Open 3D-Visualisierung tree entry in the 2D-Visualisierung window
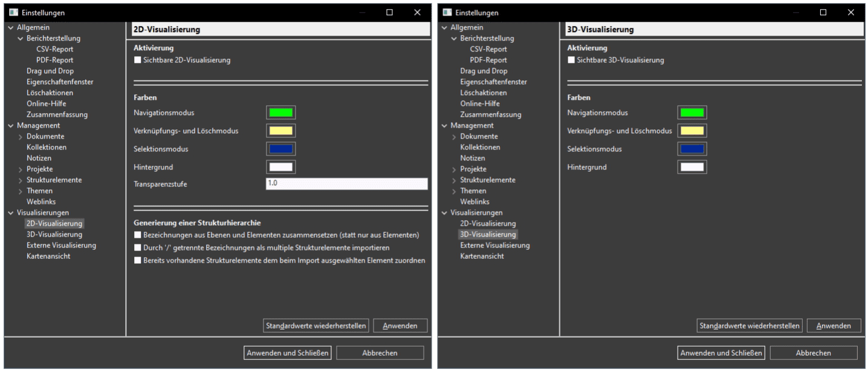Image resolution: width=868 pixels, height=372 pixels. coord(54,235)
